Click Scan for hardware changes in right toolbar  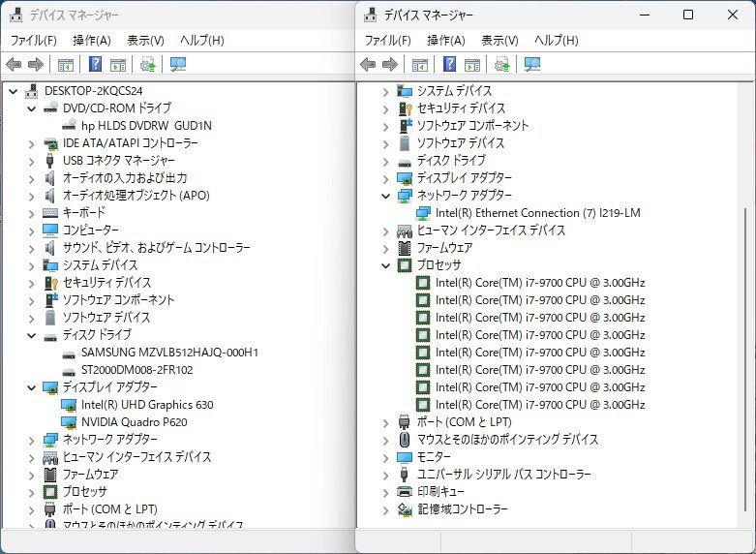pos(532,64)
